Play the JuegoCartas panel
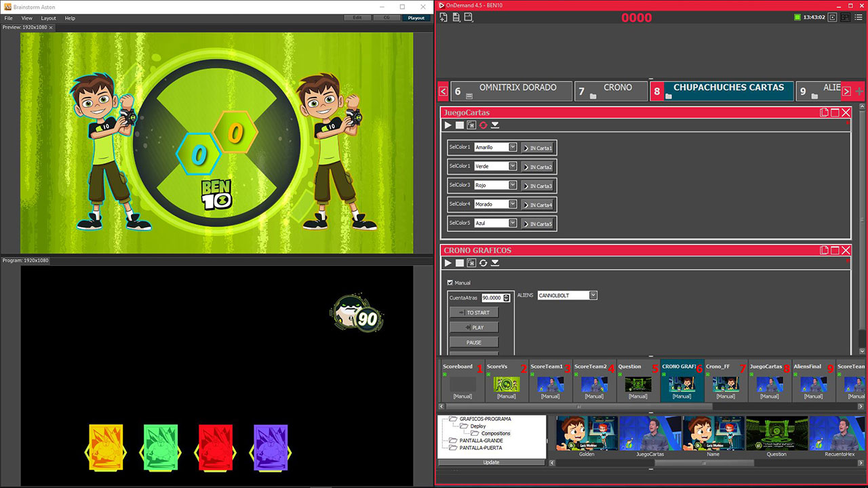 coord(448,125)
